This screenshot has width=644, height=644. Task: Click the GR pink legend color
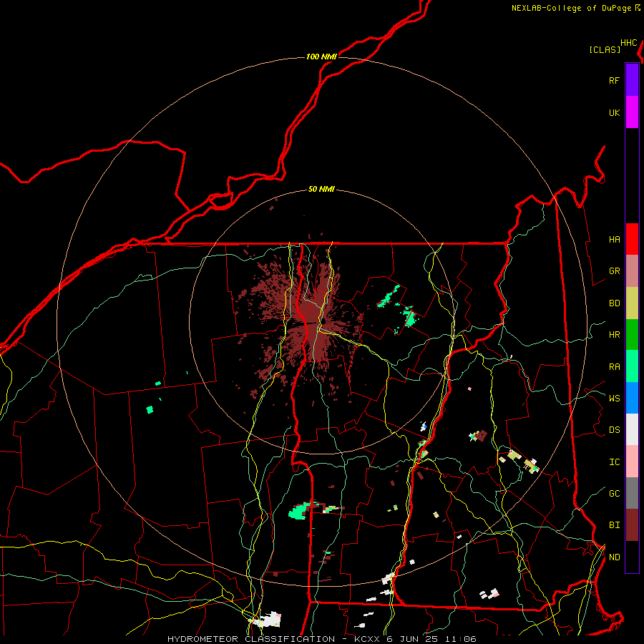[632, 271]
